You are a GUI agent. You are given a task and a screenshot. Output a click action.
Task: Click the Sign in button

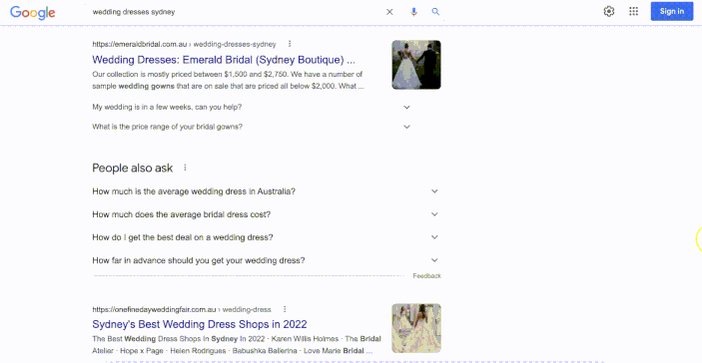tap(672, 12)
